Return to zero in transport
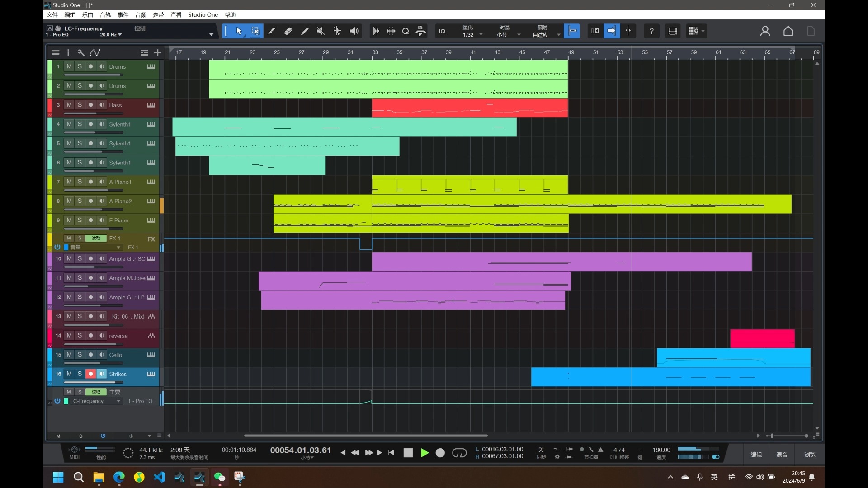The image size is (868, 488). click(x=392, y=453)
